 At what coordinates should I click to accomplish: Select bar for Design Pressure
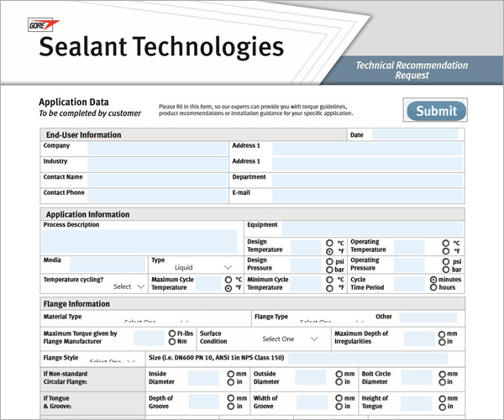pyautogui.click(x=329, y=270)
